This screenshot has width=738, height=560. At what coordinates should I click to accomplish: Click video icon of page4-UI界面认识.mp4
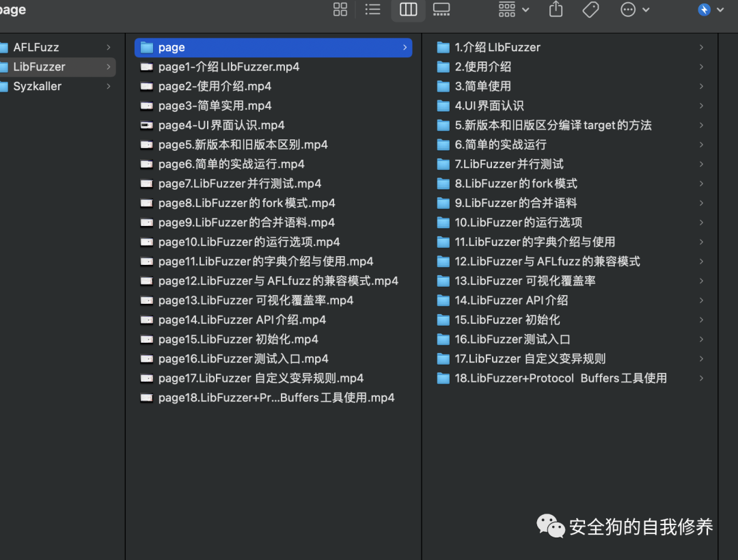[147, 125]
